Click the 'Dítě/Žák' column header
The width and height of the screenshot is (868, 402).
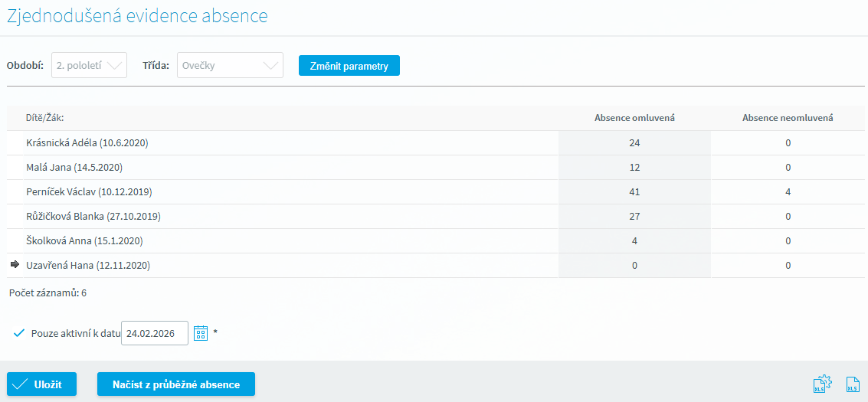(44, 118)
